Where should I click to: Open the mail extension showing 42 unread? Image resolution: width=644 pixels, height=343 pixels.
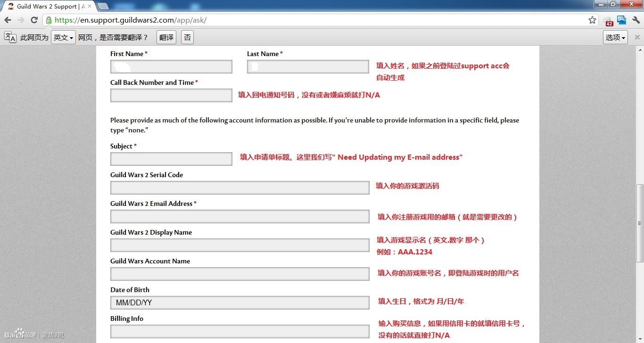point(608,21)
